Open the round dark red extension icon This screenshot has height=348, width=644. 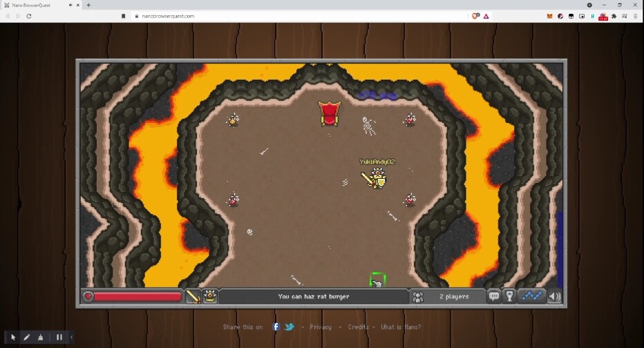coord(560,16)
